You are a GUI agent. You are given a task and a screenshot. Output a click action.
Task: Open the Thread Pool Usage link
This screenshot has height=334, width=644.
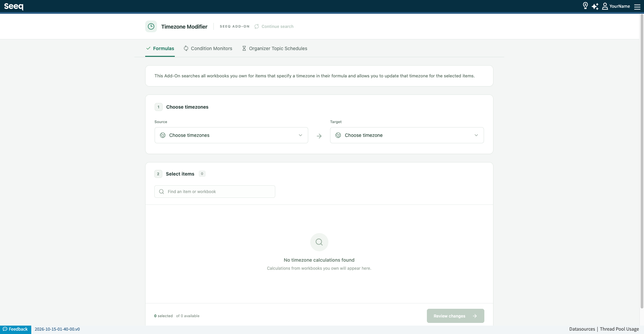point(619,329)
